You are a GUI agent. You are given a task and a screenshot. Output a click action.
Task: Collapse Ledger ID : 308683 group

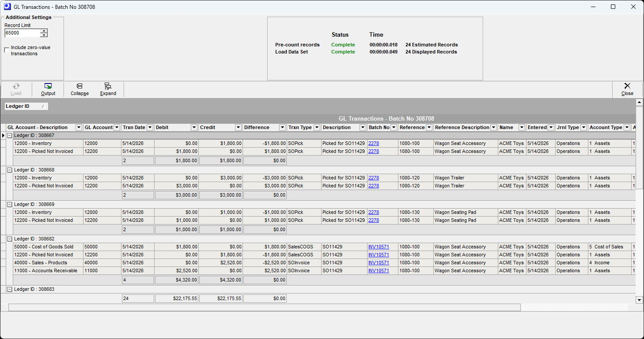pos(9,289)
